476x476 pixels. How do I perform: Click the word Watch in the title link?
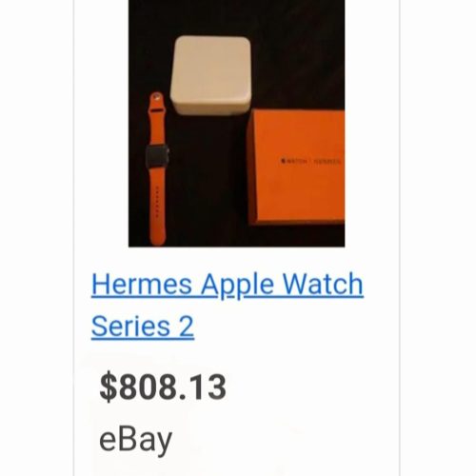click(x=323, y=284)
